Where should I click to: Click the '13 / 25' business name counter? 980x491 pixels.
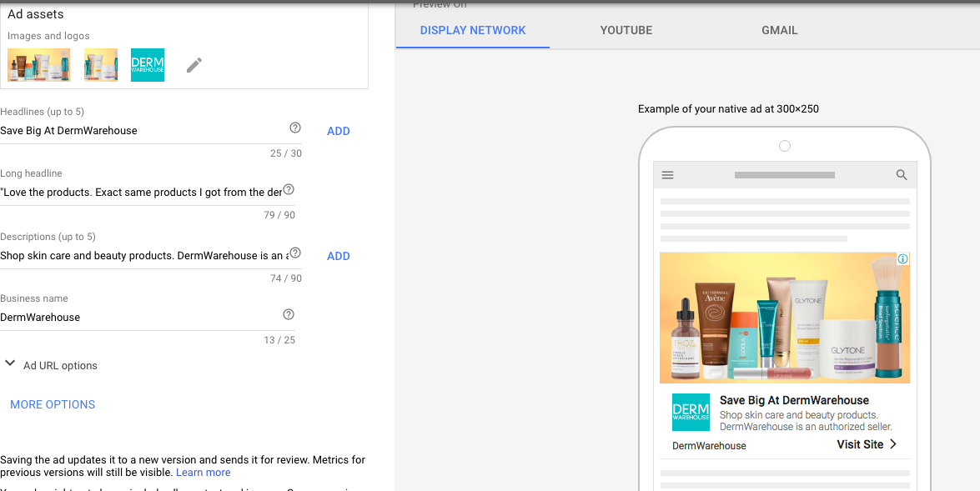click(x=279, y=340)
